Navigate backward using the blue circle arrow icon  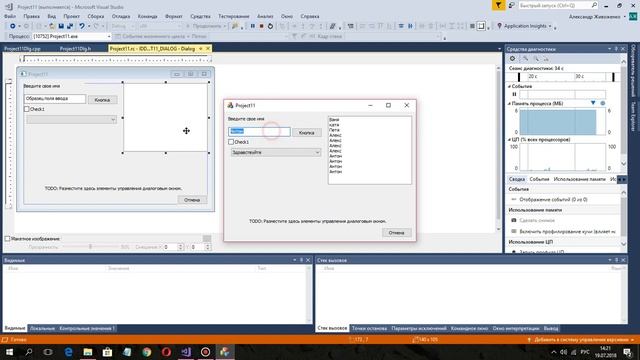tap(13, 26)
